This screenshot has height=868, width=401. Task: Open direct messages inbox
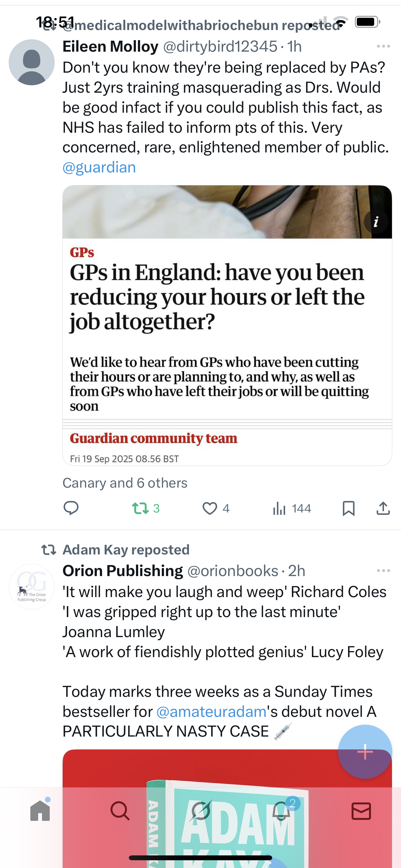pyautogui.click(x=361, y=811)
